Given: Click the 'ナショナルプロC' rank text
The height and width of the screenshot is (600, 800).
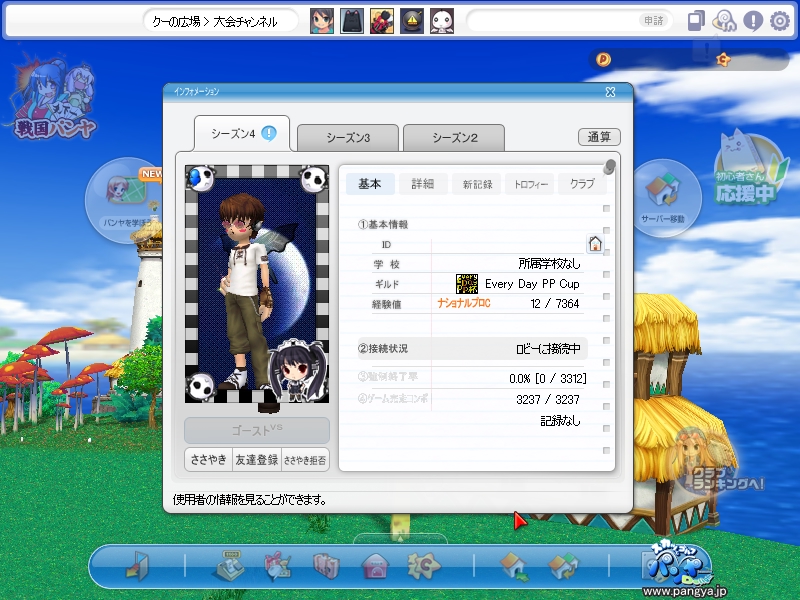Looking at the screenshot, I should coord(464,304).
